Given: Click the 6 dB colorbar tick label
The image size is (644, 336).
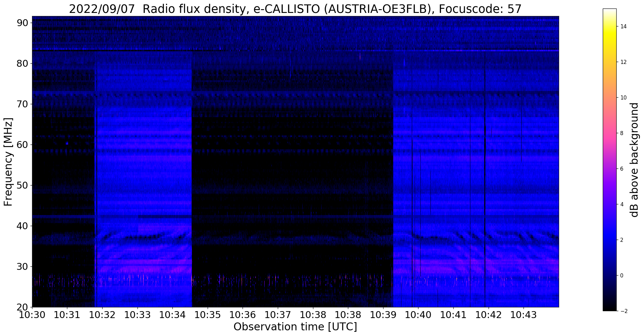Looking at the screenshot, I should (x=621, y=169).
